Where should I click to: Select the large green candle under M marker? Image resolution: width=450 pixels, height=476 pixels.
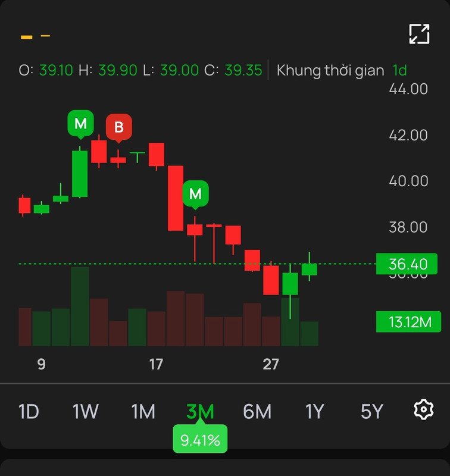(80, 174)
